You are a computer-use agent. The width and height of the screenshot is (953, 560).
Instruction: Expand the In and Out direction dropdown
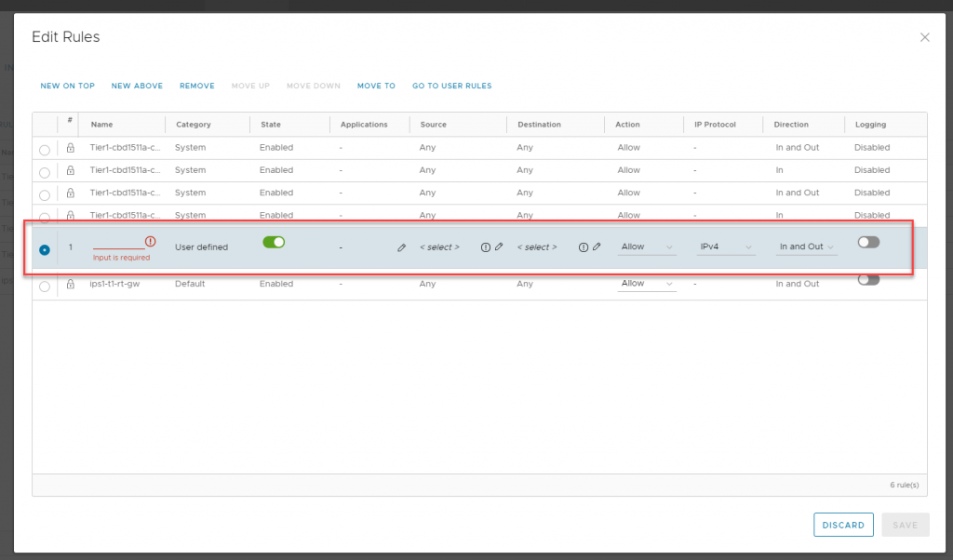point(806,247)
